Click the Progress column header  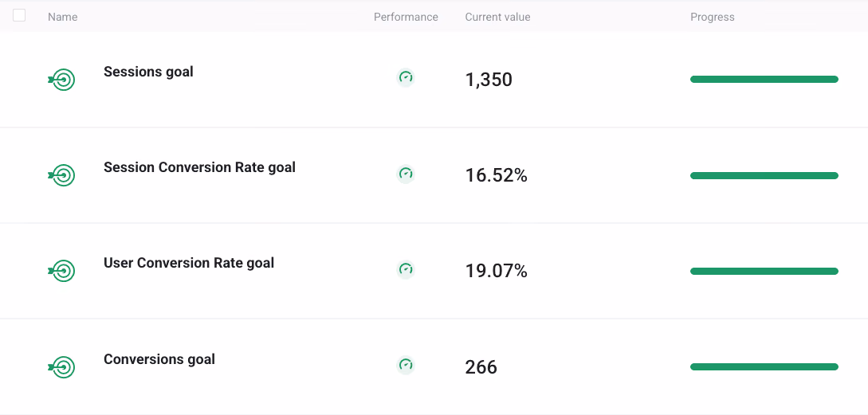tap(713, 18)
